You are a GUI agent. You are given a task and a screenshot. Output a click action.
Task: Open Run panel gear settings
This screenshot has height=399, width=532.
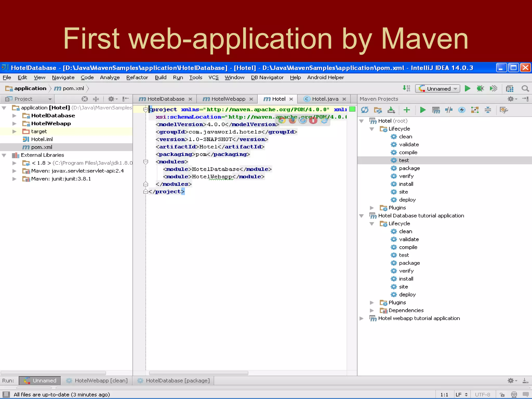(512, 381)
